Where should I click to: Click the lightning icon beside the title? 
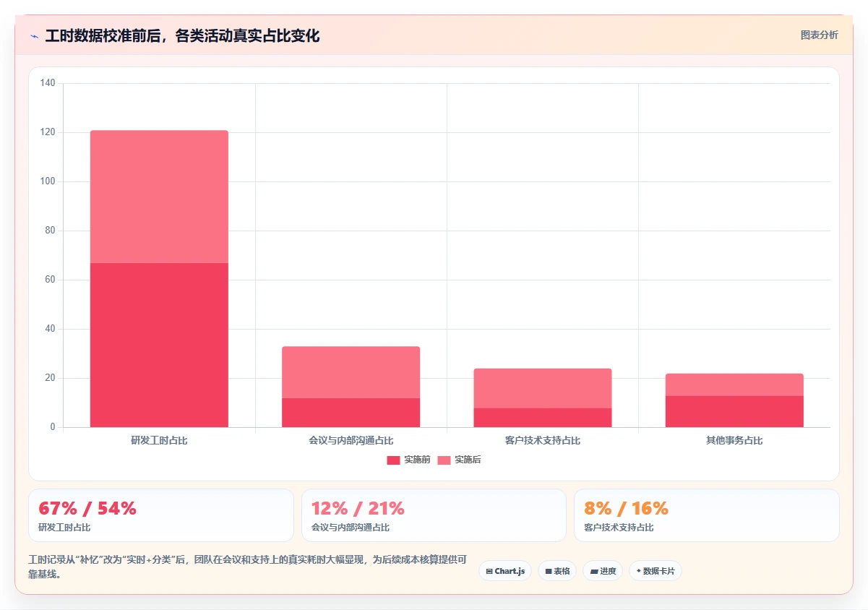pos(34,35)
